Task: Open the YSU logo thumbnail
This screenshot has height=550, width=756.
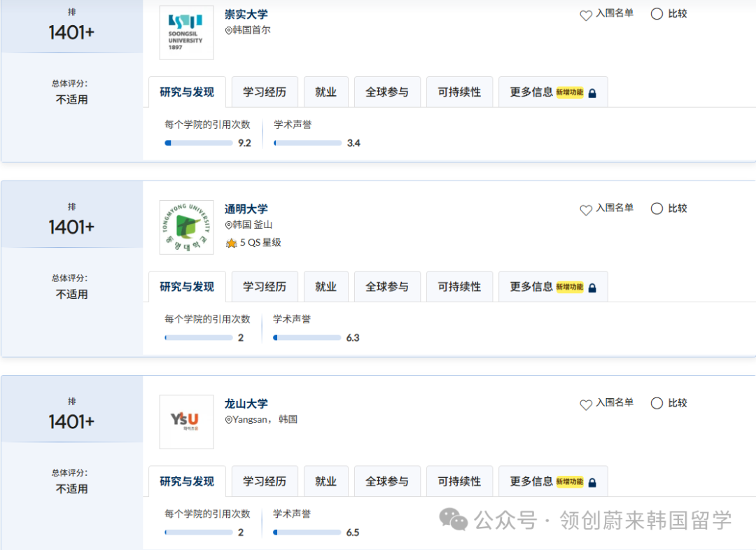Action: [187, 422]
